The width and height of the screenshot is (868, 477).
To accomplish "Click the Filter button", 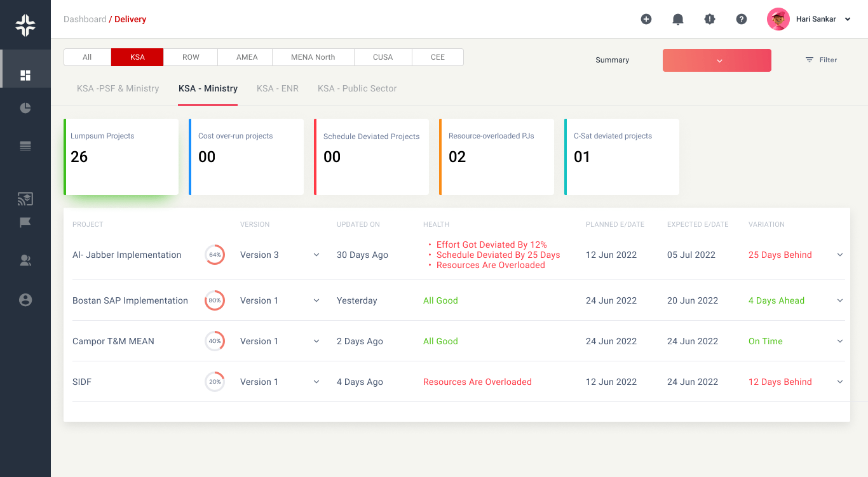I will 821,60.
